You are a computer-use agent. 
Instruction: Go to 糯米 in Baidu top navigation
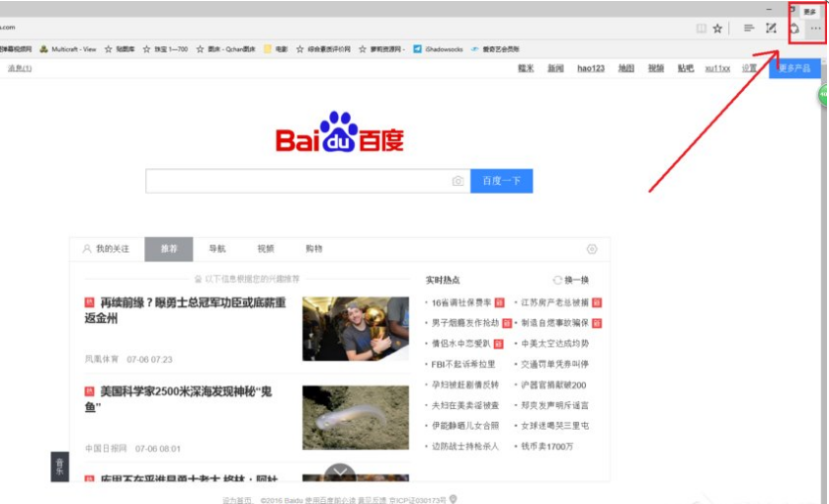[526, 68]
